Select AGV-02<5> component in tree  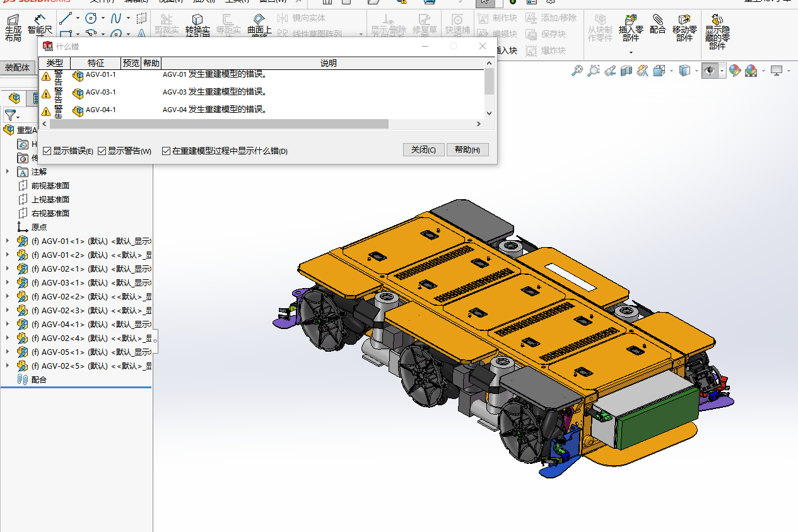[x=83, y=366]
